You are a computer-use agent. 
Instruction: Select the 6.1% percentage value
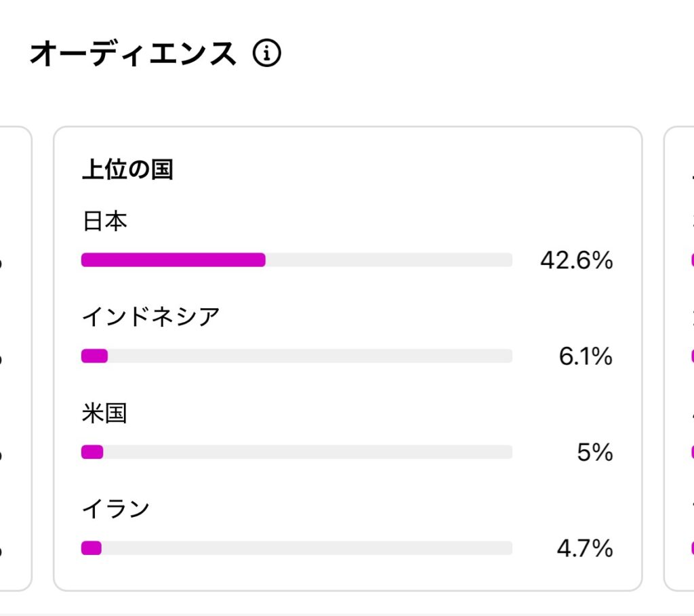pos(586,356)
